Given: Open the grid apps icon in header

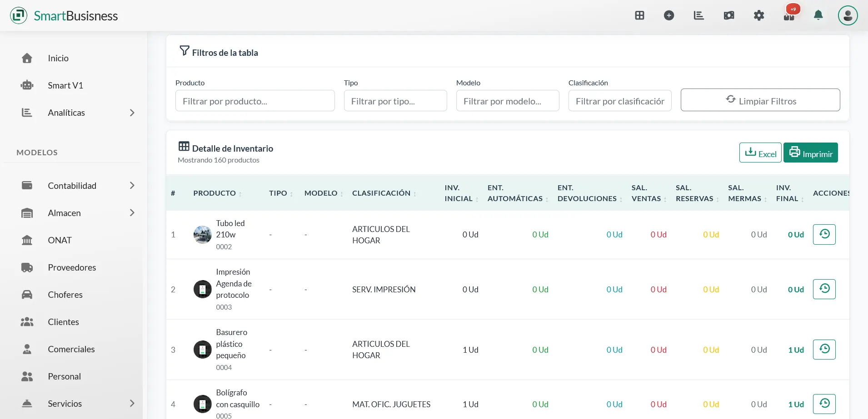Looking at the screenshot, I should click(x=639, y=15).
